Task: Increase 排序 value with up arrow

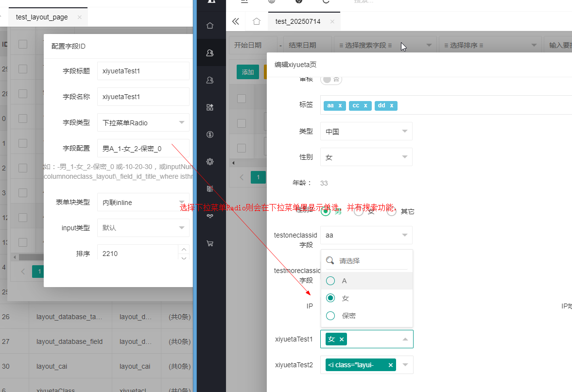Action: (184, 249)
